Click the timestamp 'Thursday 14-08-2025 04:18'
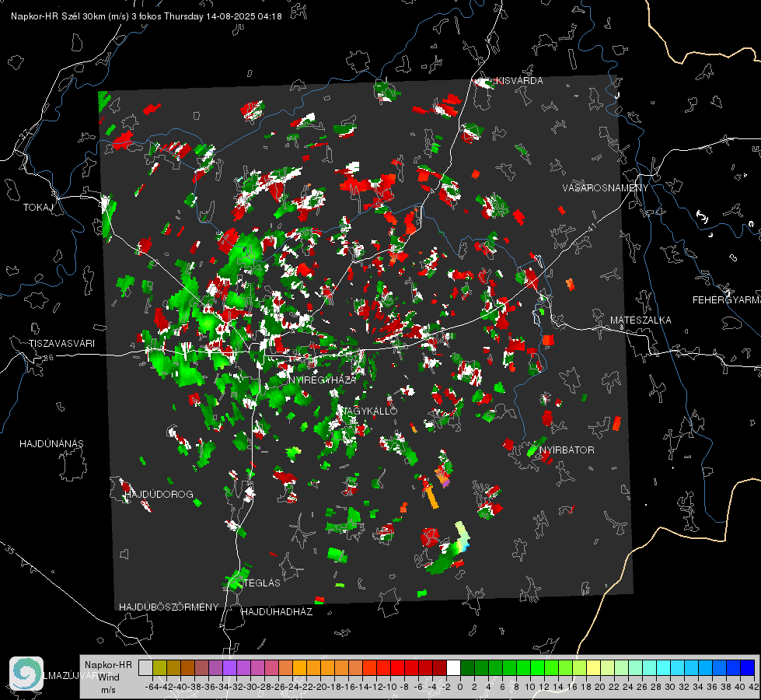Screen dimensions: 761x700 [223, 16]
